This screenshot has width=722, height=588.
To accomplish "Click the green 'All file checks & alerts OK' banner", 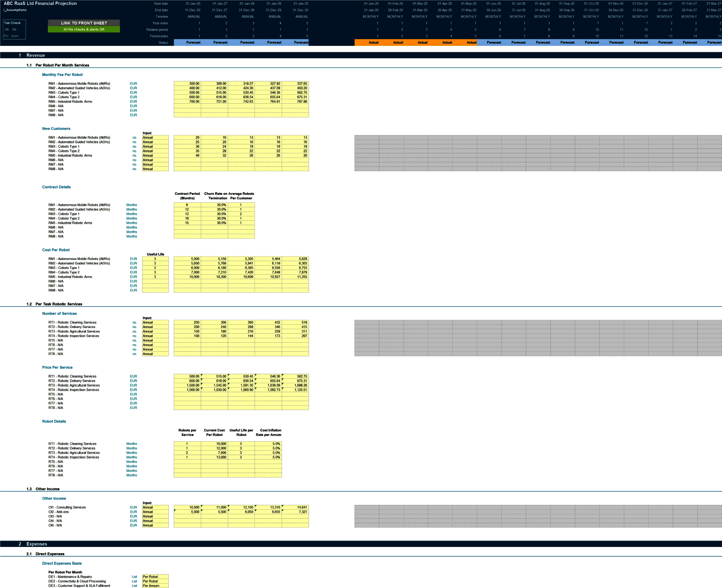I will 83,29.
